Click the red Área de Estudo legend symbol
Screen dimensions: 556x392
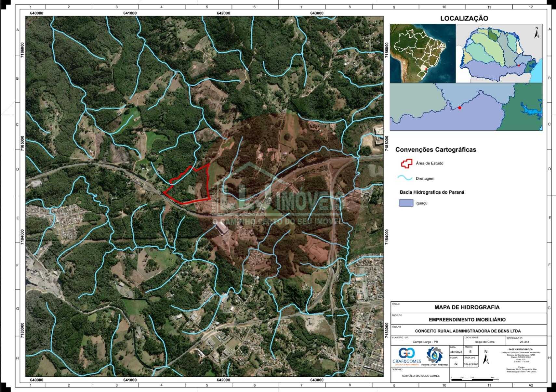(406, 163)
